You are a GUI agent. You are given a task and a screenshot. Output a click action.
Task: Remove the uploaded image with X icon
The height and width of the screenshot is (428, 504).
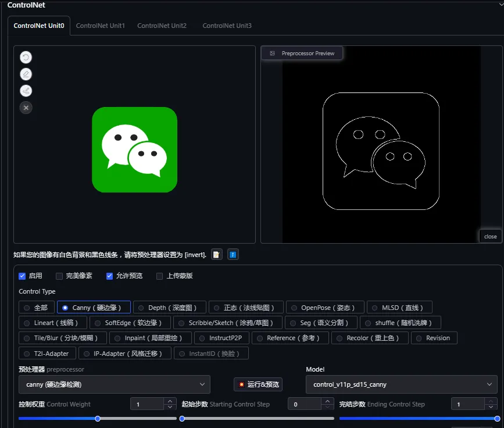[x=26, y=108]
